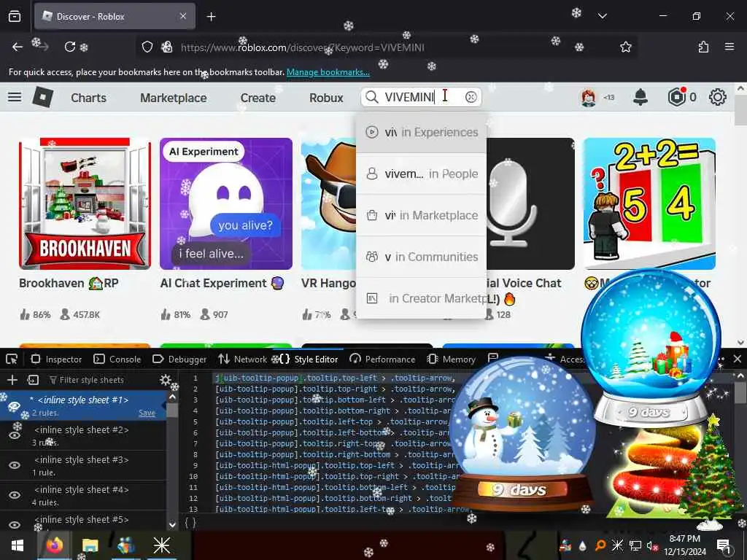The height and width of the screenshot is (560, 747).
Task: Select inline style sheet #4 in list
Action: (x=83, y=496)
